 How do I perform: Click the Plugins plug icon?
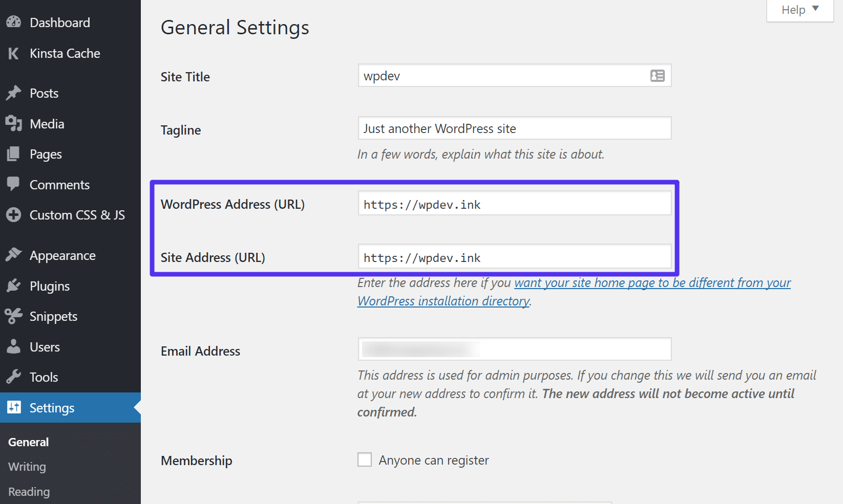point(14,286)
